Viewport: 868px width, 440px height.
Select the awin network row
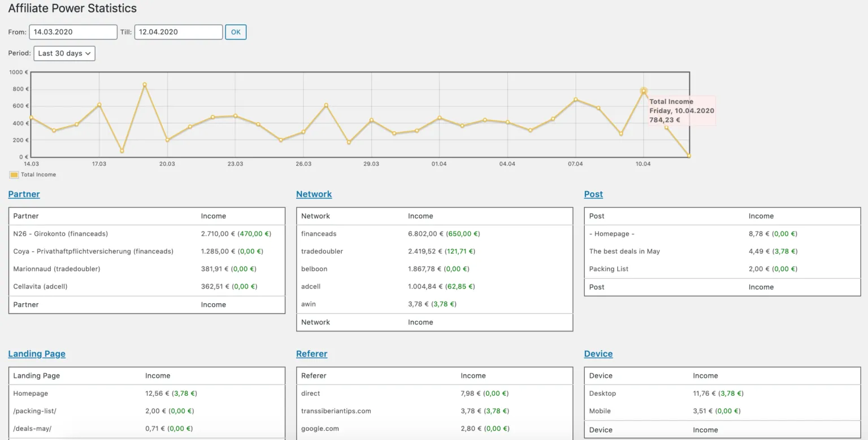(435, 304)
